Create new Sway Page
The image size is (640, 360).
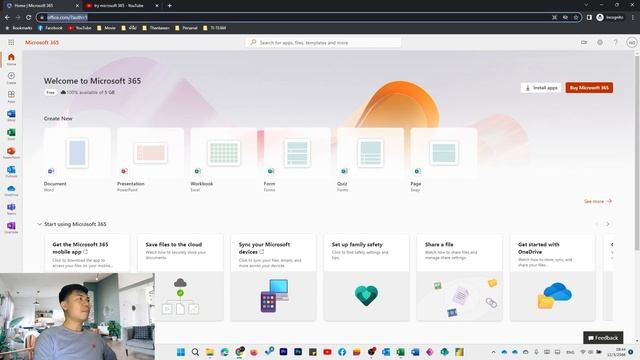click(x=444, y=160)
